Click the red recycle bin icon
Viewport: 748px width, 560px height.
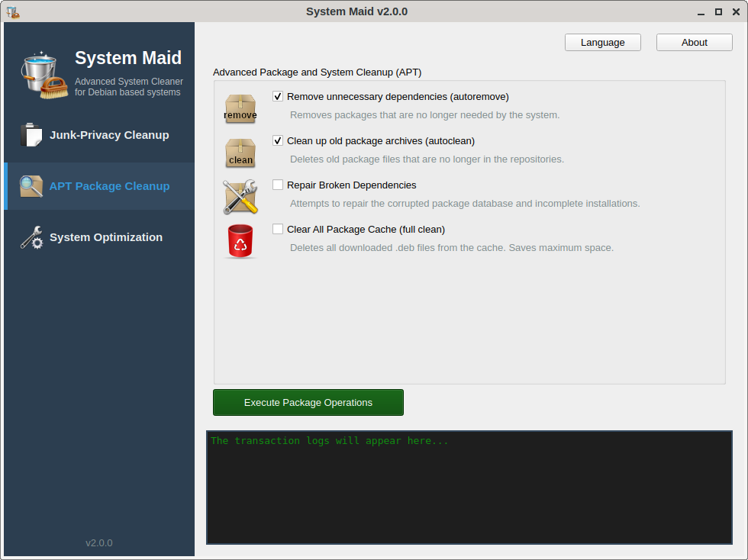point(240,241)
